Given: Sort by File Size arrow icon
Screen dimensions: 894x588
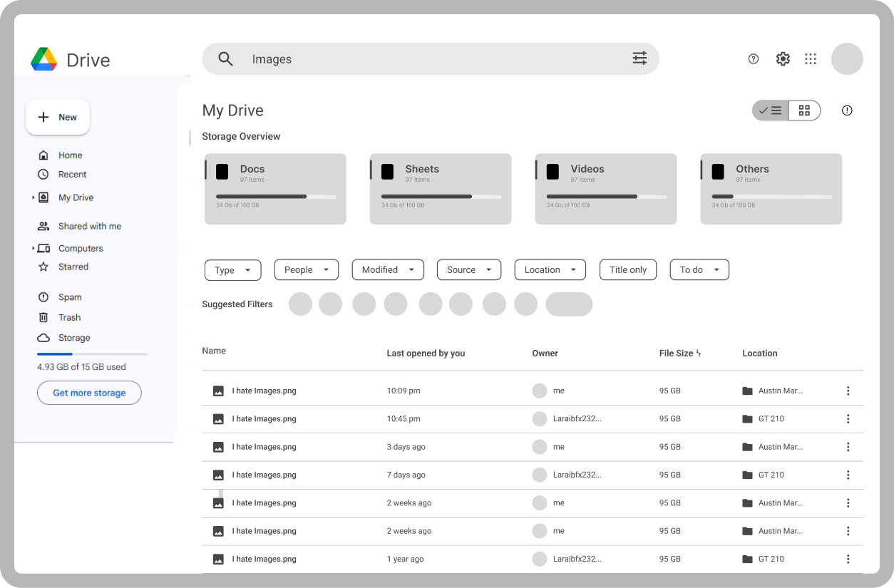Looking at the screenshot, I should tap(699, 353).
